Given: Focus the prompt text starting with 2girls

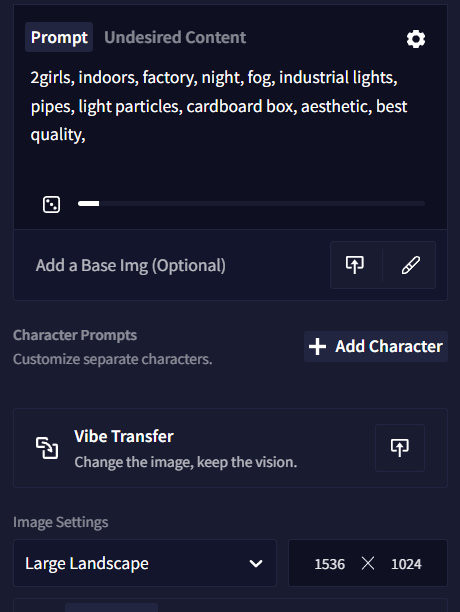Looking at the screenshot, I should (219, 106).
